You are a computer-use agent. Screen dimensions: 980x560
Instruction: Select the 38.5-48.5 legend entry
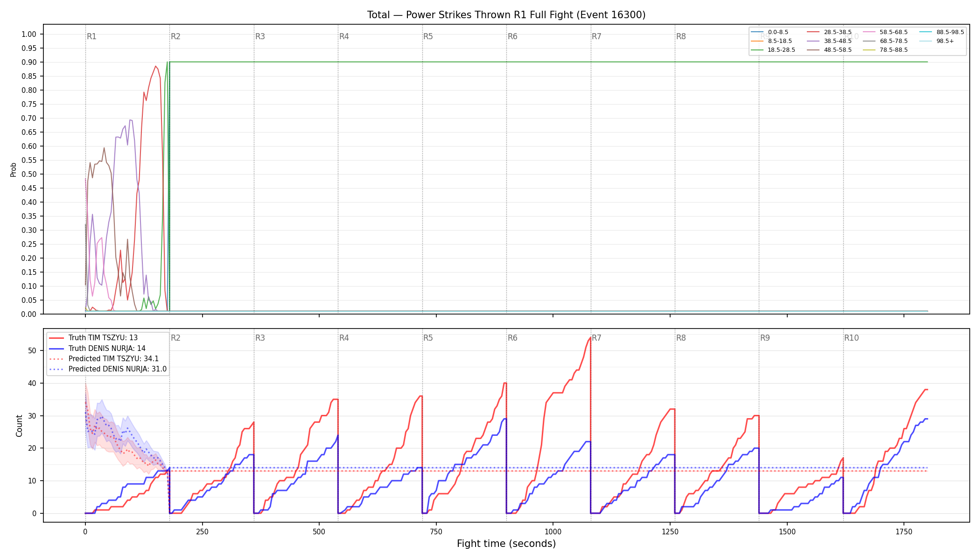coord(829,41)
